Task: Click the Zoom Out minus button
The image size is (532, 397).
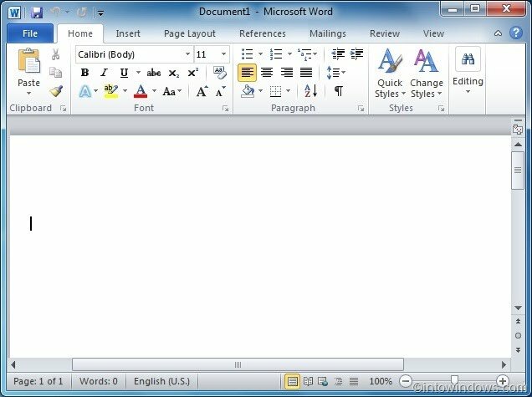Action: tap(406, 381)
